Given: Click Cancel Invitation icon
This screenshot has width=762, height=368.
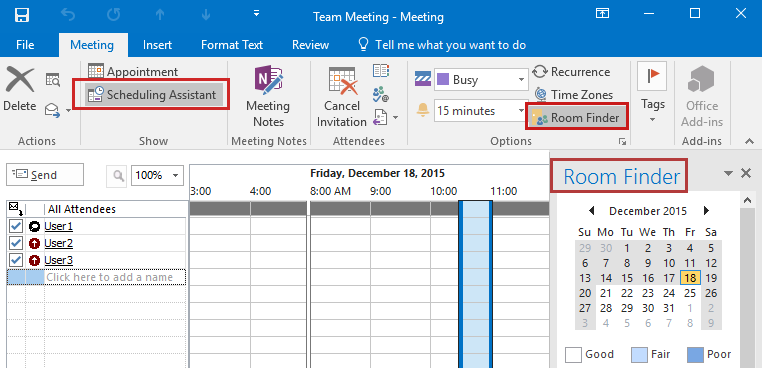Looking at the screenshot, I should click(342, 97).
